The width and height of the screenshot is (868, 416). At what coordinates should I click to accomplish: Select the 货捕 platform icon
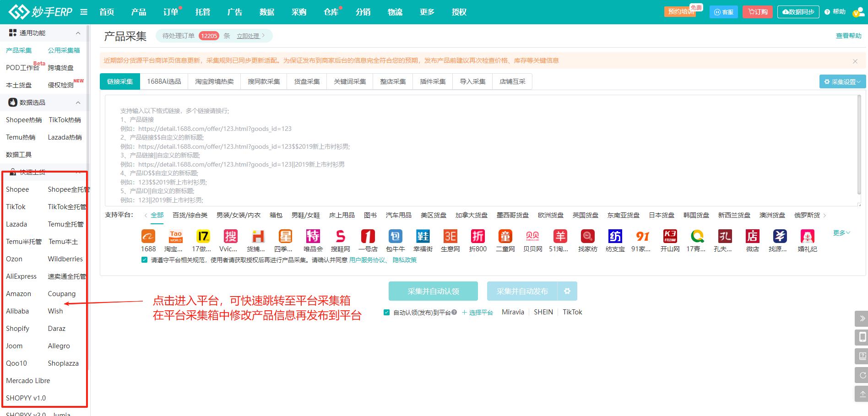pos(258,236)
